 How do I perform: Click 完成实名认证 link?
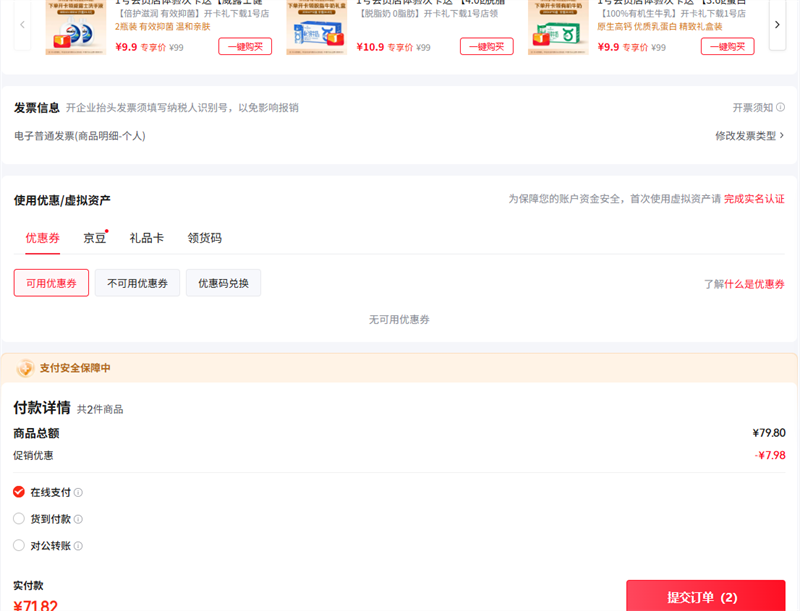coord(754,200)
